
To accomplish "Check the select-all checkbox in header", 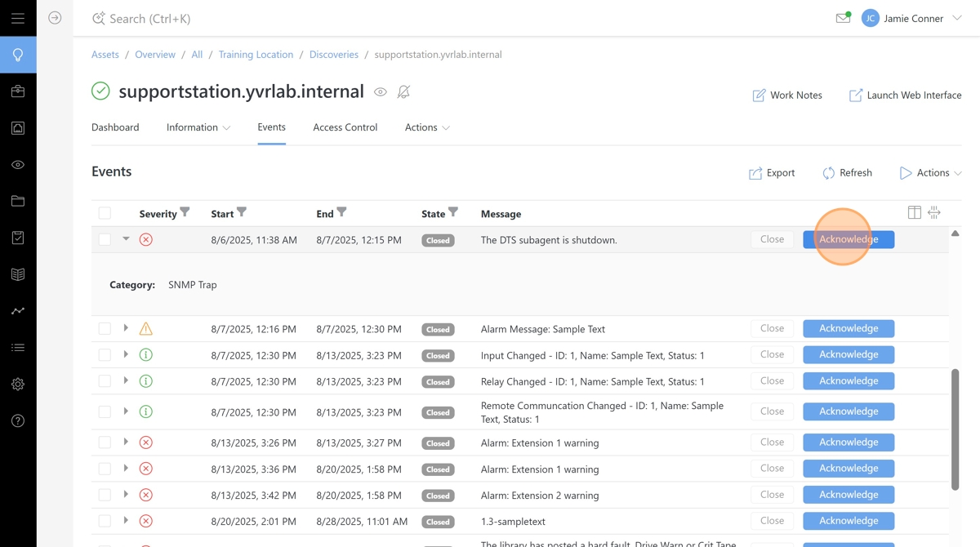I will (x=105, y=213).
